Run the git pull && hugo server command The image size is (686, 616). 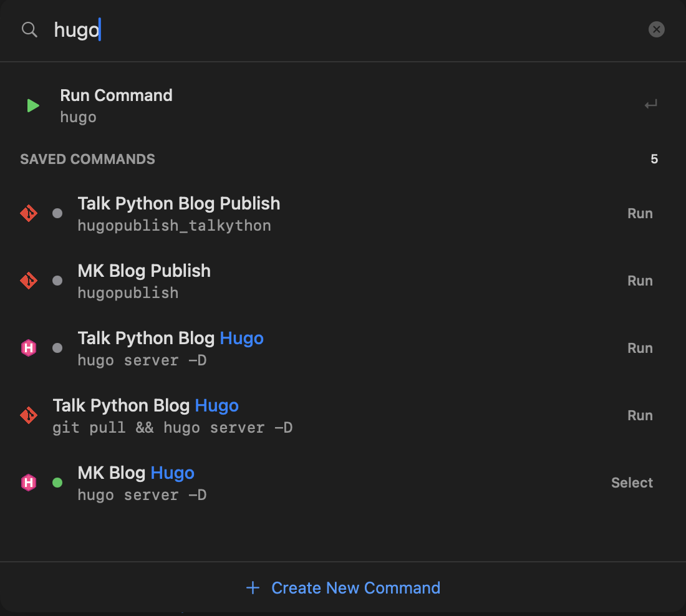[639, 416]
